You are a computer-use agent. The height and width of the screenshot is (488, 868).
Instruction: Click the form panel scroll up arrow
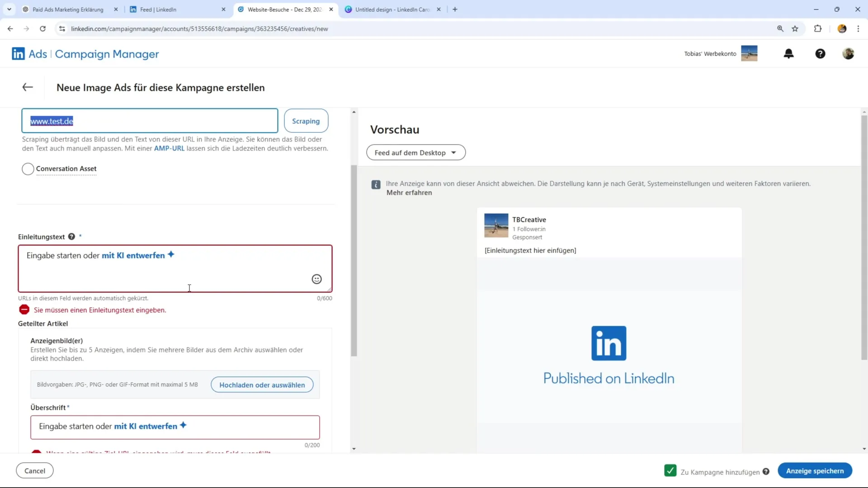click(354, 112)
